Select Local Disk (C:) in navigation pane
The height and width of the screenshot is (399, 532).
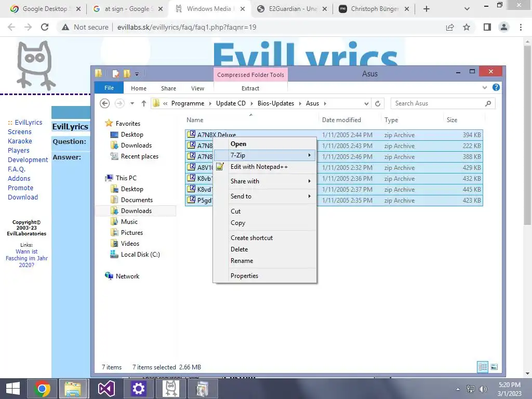click(140, 255)
